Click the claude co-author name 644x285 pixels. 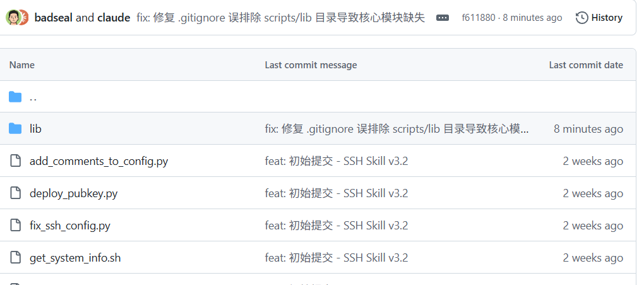[114, 18]
